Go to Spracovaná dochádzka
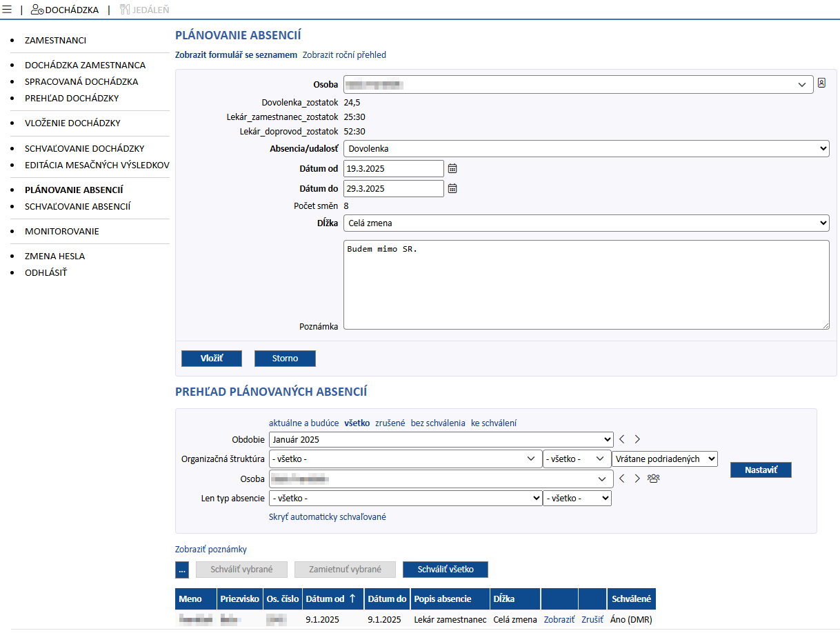Screen dimensions: 840x633 81,82
